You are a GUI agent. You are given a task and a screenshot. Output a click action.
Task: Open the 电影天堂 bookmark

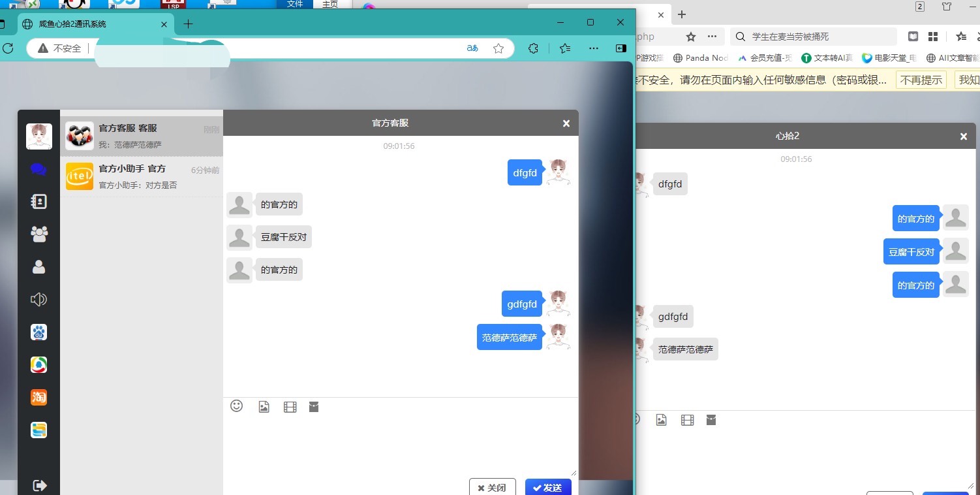pos(889,57)
